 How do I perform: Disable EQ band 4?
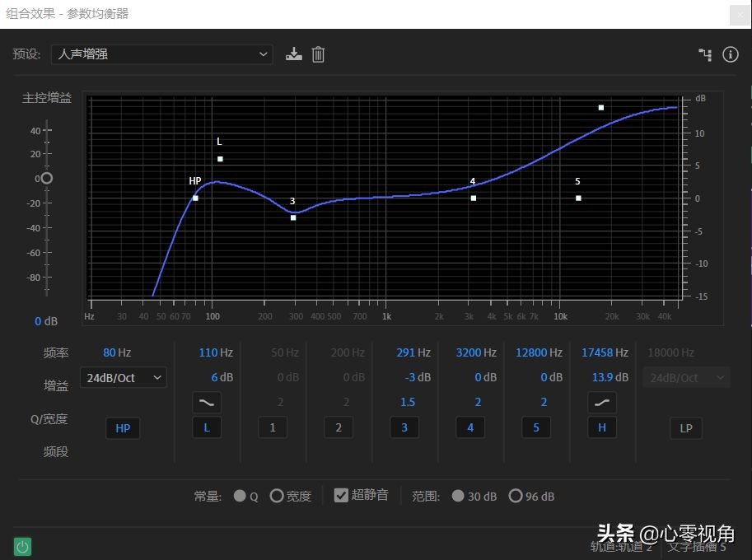click(470, 427)
